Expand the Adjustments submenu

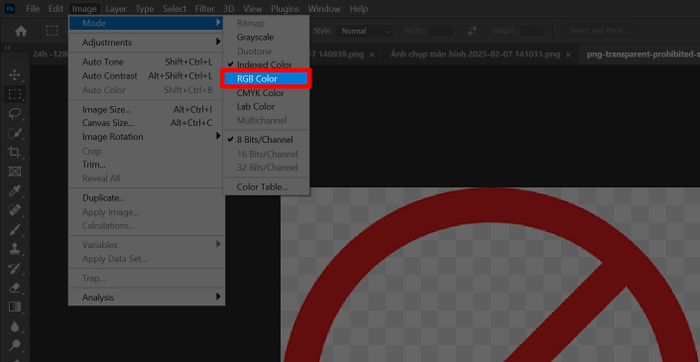(146, 42)
